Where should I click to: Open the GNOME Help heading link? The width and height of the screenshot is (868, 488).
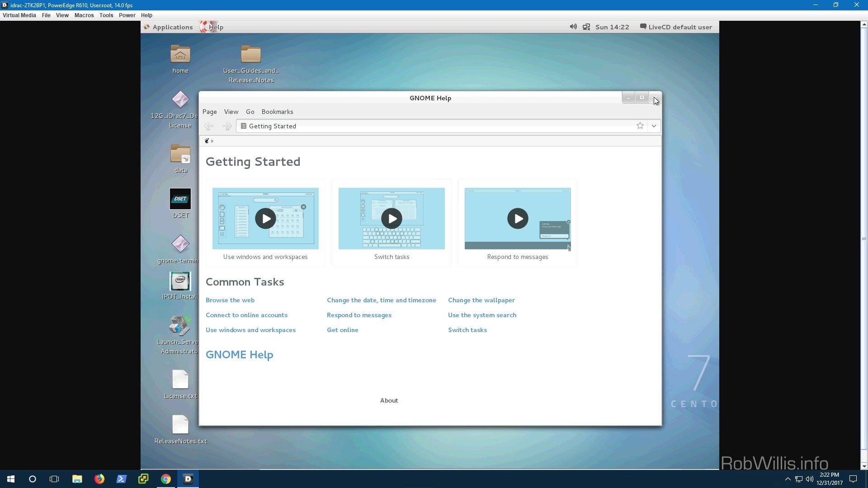pyautogui.click(x=239, y=355)
